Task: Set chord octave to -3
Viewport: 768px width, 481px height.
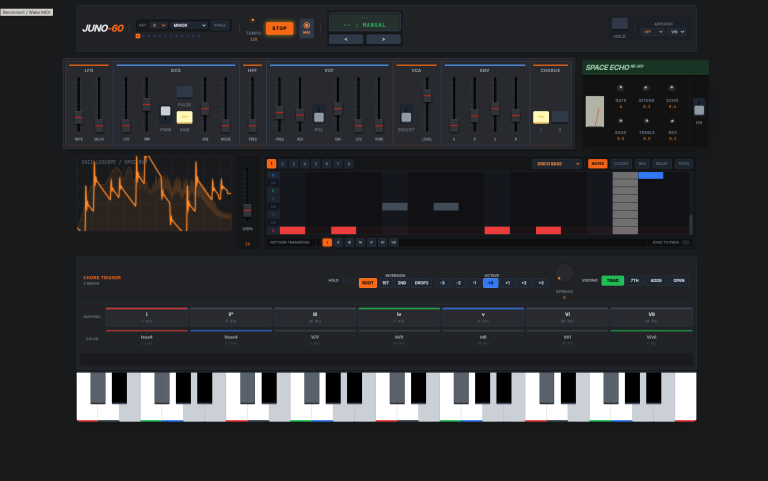Action: (x=442, y=283)
